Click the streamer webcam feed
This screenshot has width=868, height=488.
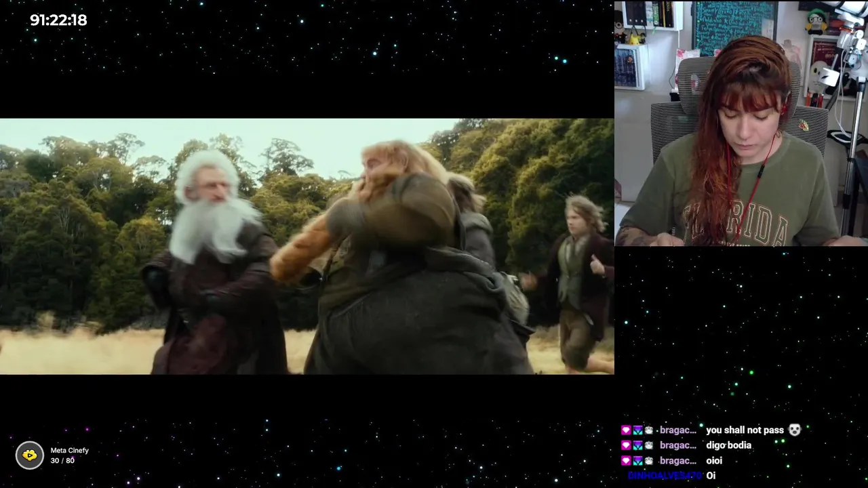pyautogui.click(x=741, y=123)
